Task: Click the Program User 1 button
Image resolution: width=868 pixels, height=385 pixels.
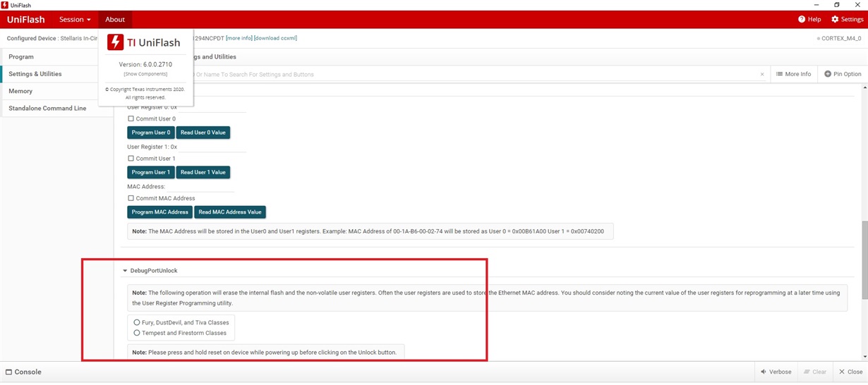Action: (151, 172)
